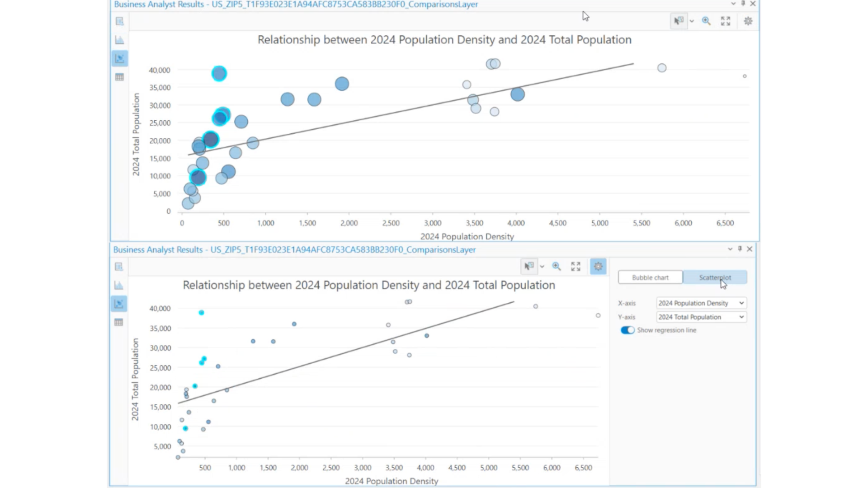Screen dimensions: 868x488
Task: Select the bar chart view icon
Action: click(119, 39)
